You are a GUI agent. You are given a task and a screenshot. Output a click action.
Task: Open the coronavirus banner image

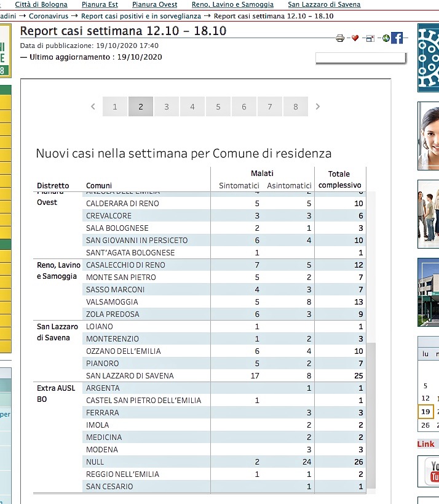coord(429,58)
